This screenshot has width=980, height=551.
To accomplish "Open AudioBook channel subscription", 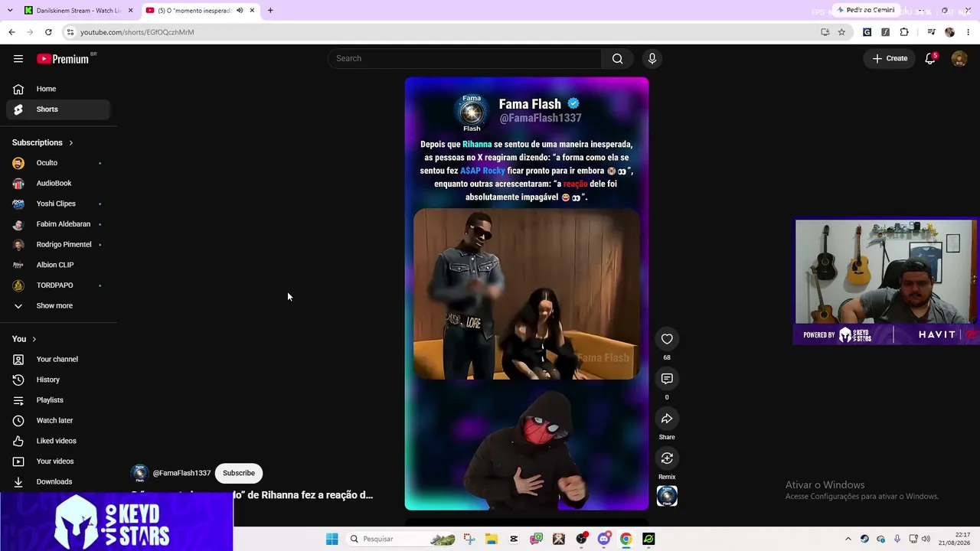I will [58, 184].
